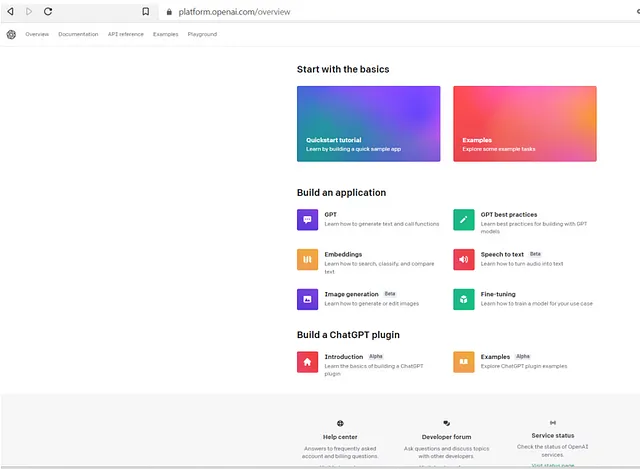Open Playground in the top nav
Image resolution: width=640 pixels, height=469 pixels.
pyautogui.click(x=202, y=34)
